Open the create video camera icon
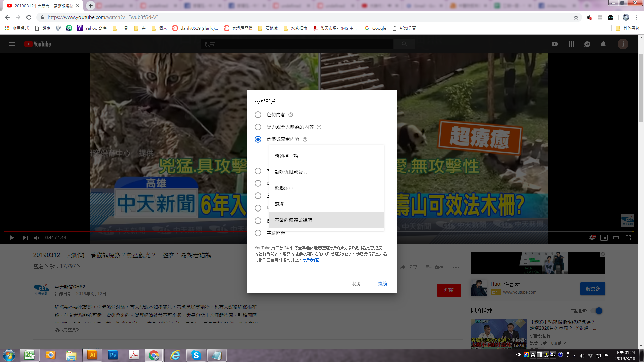Viewport: 644px width, 362px height. [555, 44]
